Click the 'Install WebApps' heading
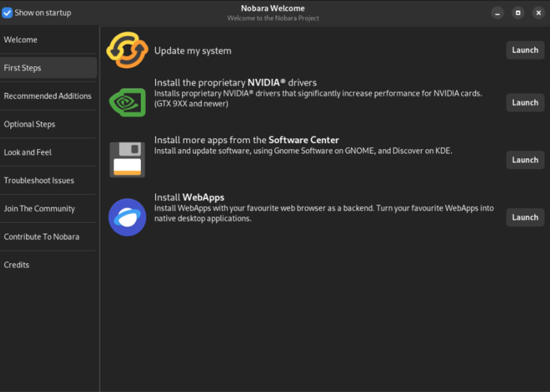This screenshot has height=392, width=550. pos(190,197)
